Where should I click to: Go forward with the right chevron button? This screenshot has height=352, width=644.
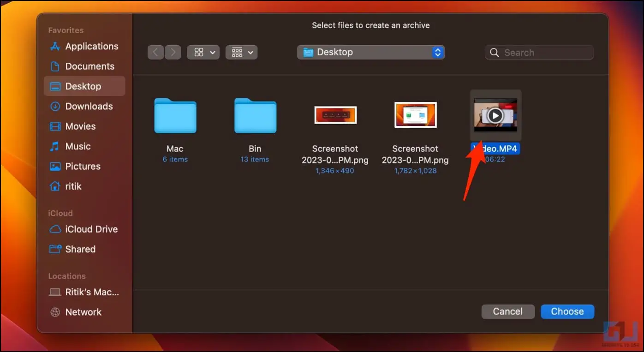tap(173, 52)
